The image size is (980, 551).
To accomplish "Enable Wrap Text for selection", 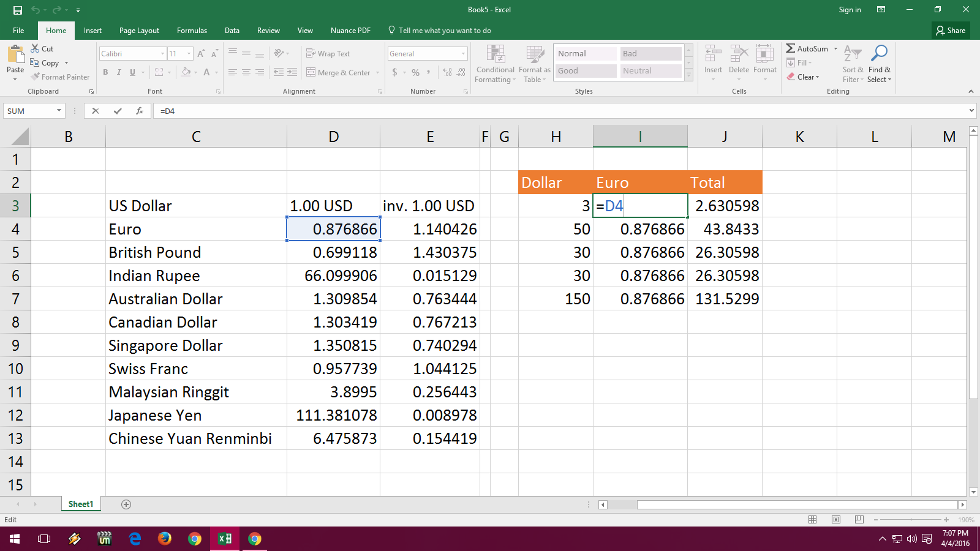I will click(328, 53).
